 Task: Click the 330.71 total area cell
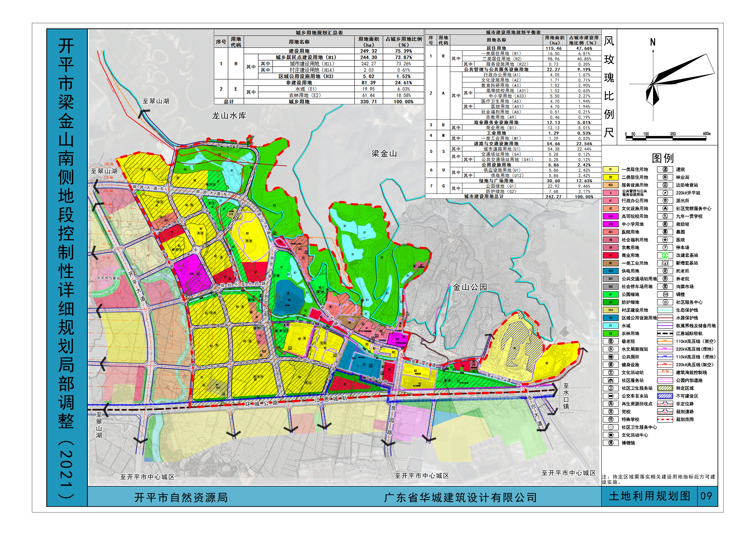[369, 101]
